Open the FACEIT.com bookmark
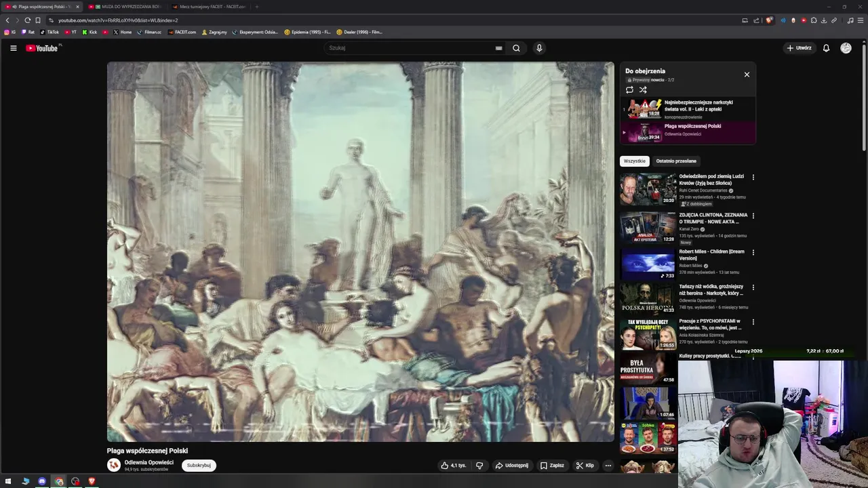The height and width of the screenshot is (488, 868). pyautogui.click(x=182, y=32)
